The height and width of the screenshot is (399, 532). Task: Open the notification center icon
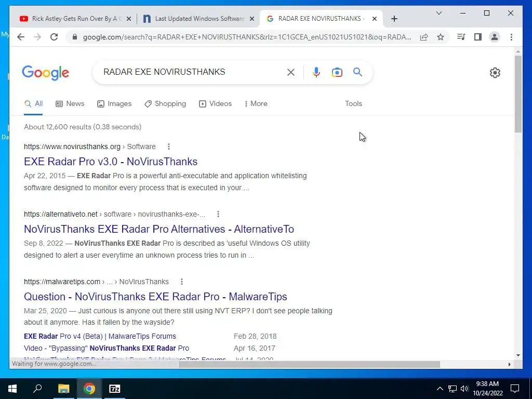(x=515, y=389)
